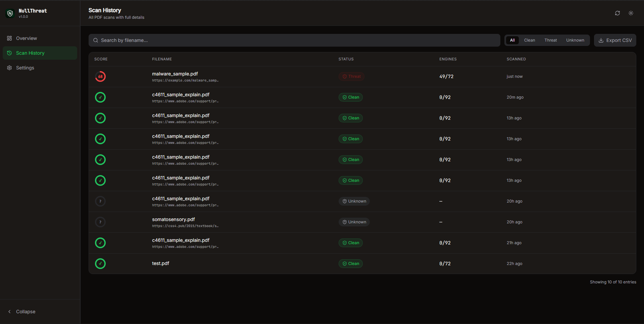The width and height of the screenshot is (644, 324).
Task: Filter scans by Threat status
Action: coord(550,40)
